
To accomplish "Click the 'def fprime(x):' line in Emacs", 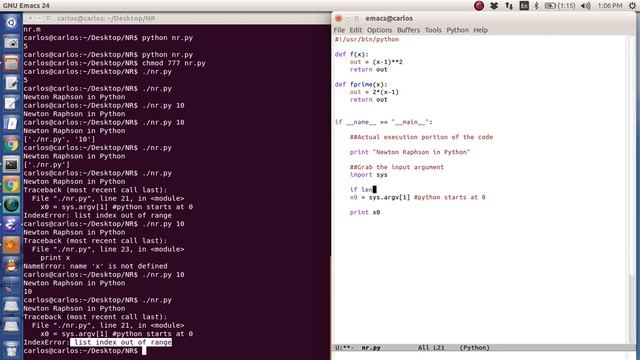I will pos(361,84).
